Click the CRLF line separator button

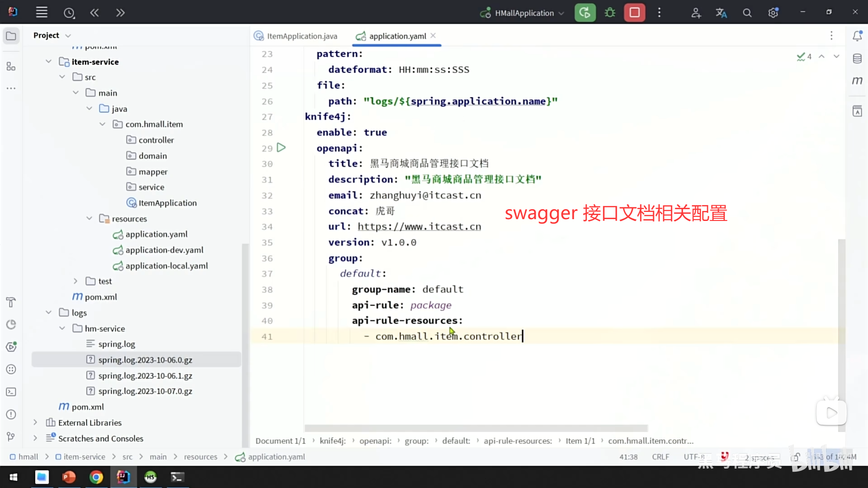pyautogui.click(x=660, y=457)
